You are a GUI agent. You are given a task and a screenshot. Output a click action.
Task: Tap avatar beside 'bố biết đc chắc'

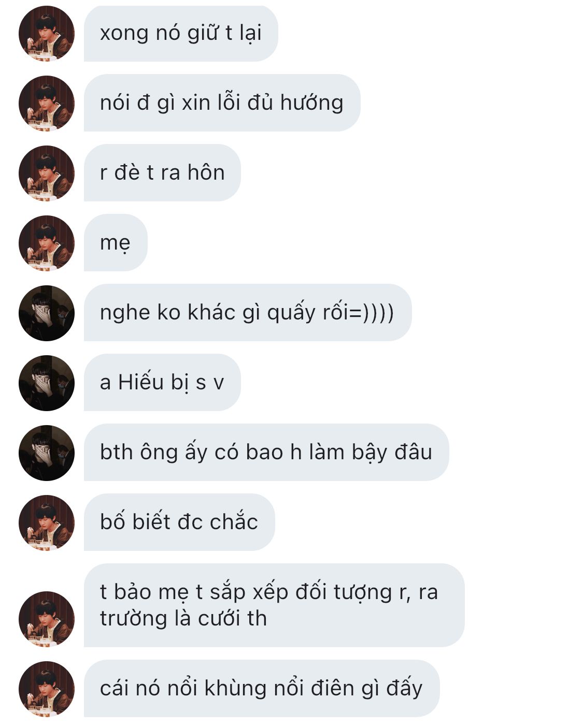(x=47, y=523)
